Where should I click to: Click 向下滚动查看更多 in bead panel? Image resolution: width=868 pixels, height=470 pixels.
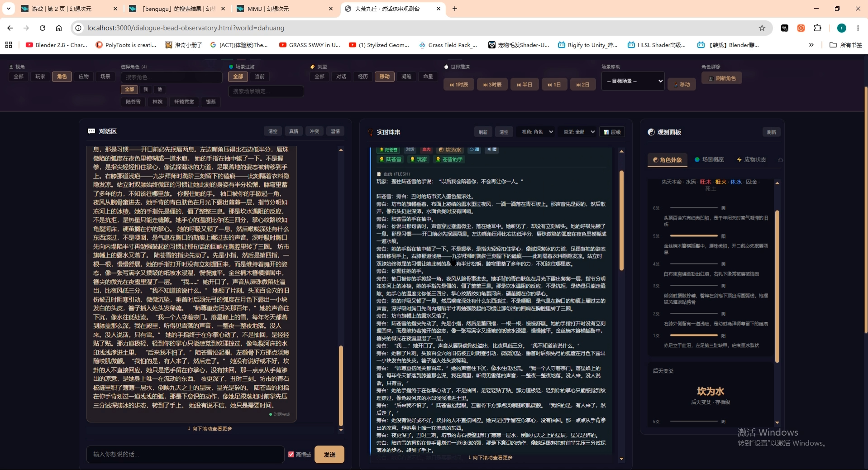coord(490,458)
